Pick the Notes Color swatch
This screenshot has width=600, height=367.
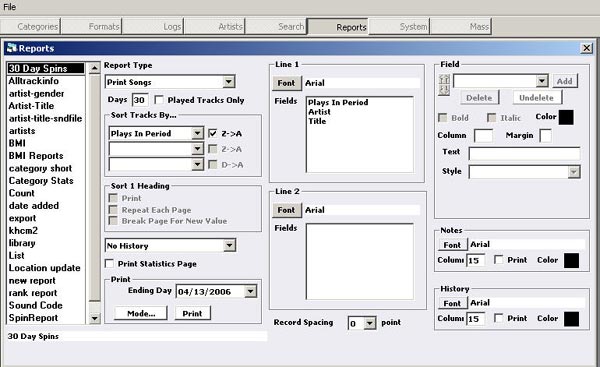(571, 260)
